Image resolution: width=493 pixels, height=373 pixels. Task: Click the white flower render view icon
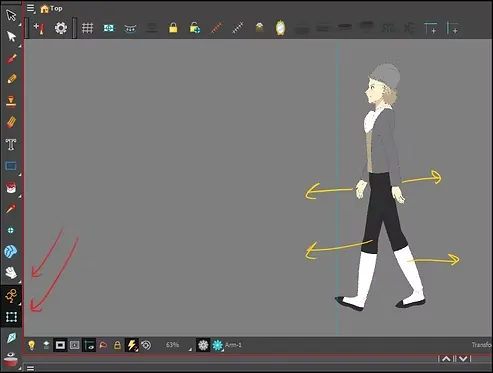click(x=203, y=345)
